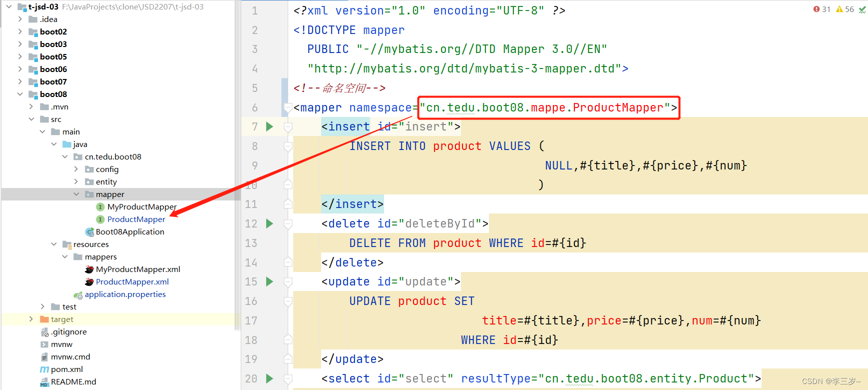868x390 pixels.
Task: Click the namespace value cn.tedu.boot08.mappe.ProductMapper
Action: (x=544, y=107)
